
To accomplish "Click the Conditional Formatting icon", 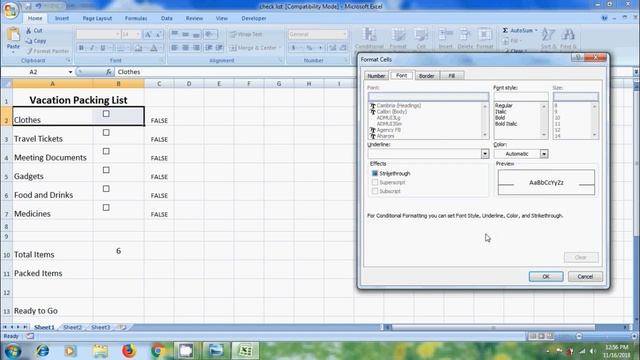I will (369, 35).
